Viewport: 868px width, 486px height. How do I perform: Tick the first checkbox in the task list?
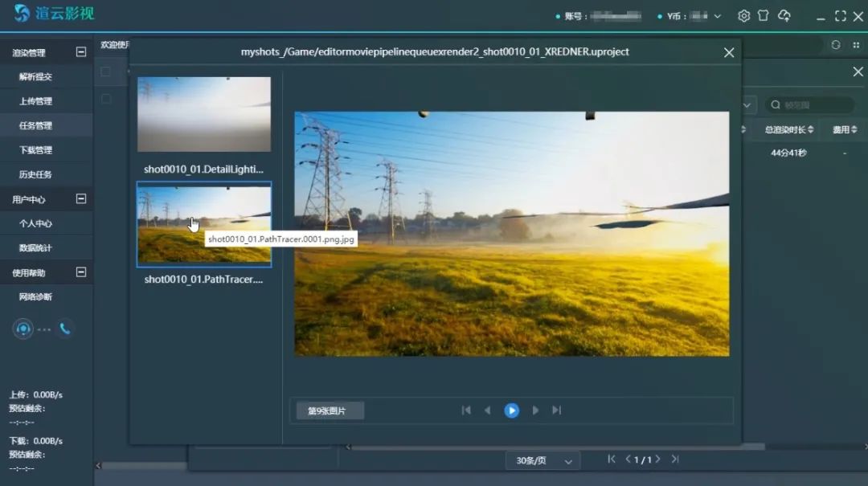coord(105,71)
